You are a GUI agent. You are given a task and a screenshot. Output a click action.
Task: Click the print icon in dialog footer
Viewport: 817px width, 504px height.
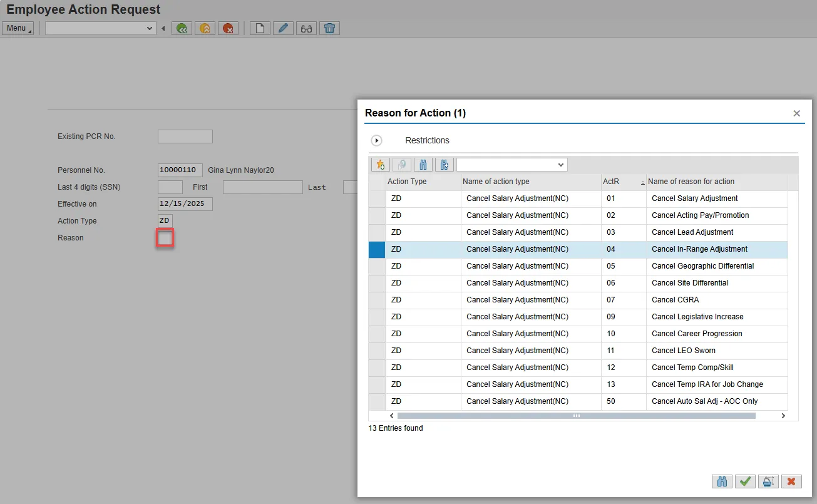(x=768, y=481)
